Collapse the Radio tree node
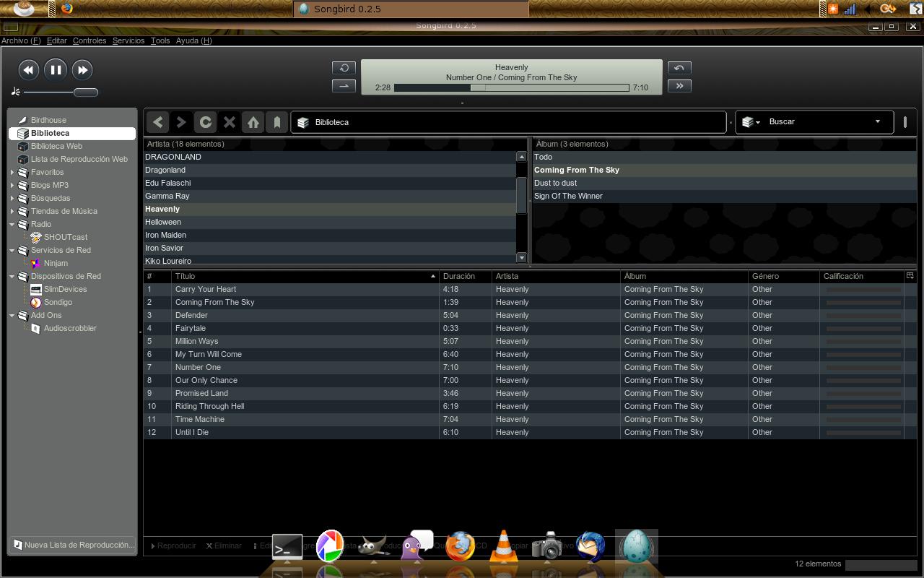 coord(12,225)
